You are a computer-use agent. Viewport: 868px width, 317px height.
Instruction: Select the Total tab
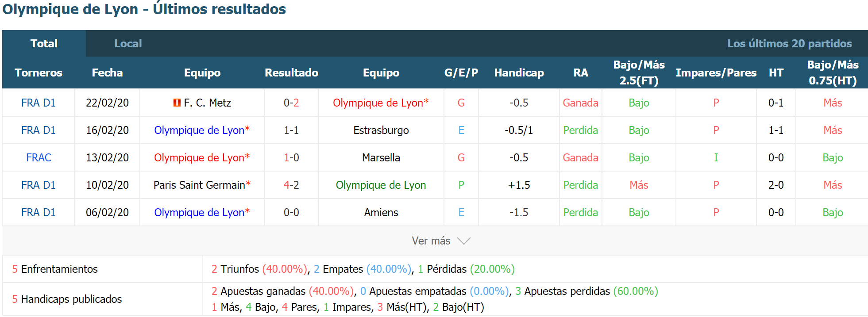44,43
